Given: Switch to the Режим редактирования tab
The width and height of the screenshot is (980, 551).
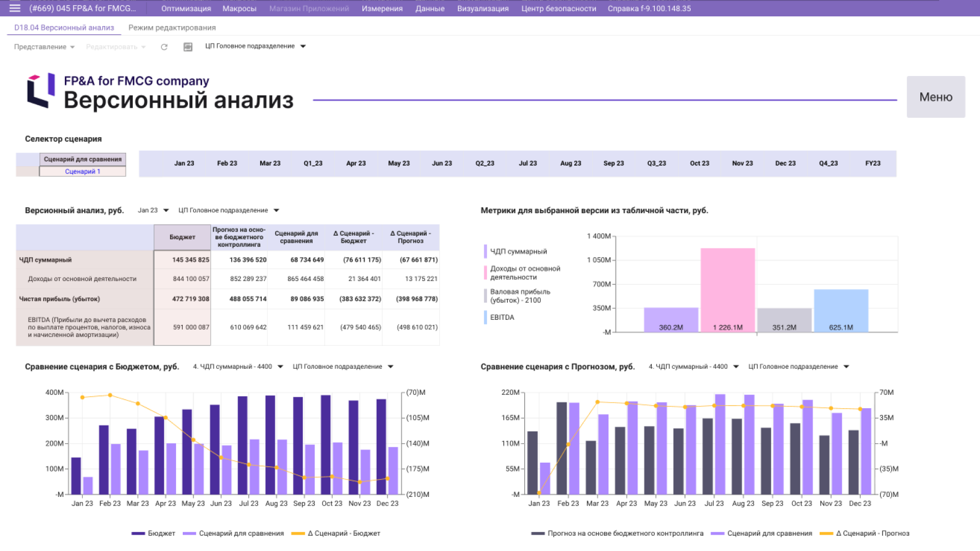Looking at the screenshot, I should point(173,28).
